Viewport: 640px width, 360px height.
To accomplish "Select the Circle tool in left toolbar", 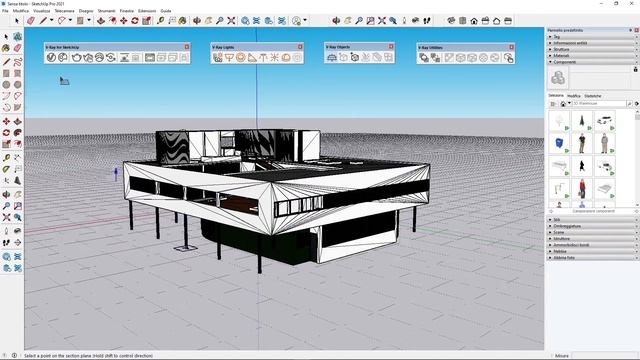I will tap(6, 84).
